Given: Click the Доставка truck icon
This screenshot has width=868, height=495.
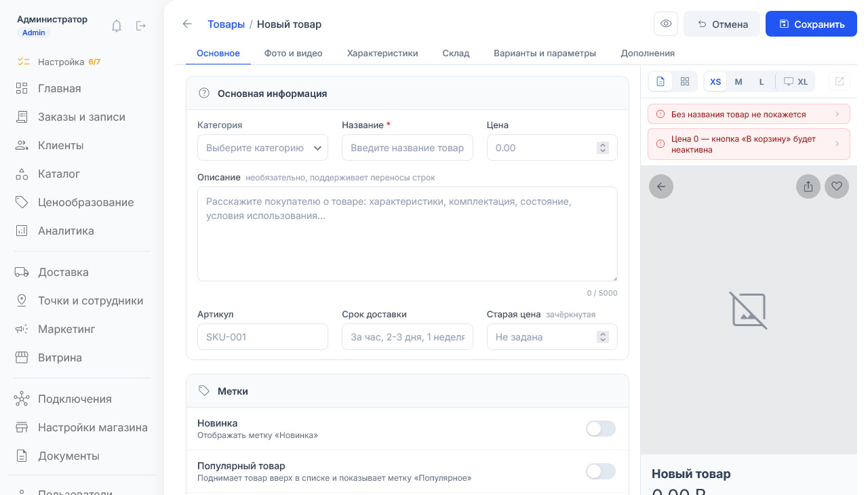Looking at the screenshot, I should (x=22, y=272).
